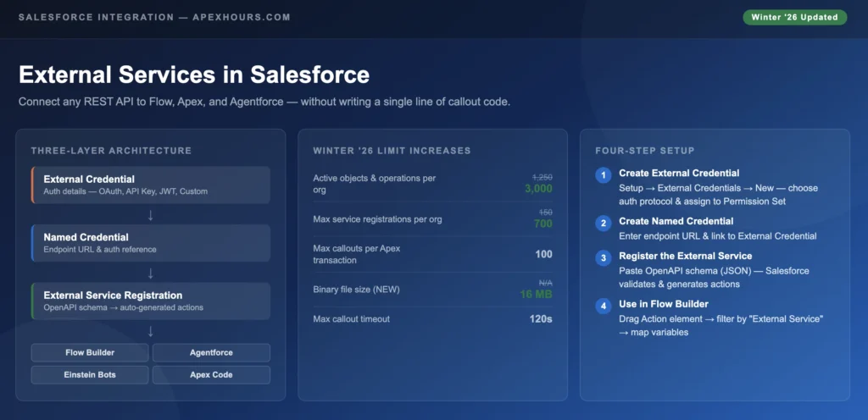Select the Einstein Bots box
The height and width of the screenshot is (420, 868).
[91, 374]
